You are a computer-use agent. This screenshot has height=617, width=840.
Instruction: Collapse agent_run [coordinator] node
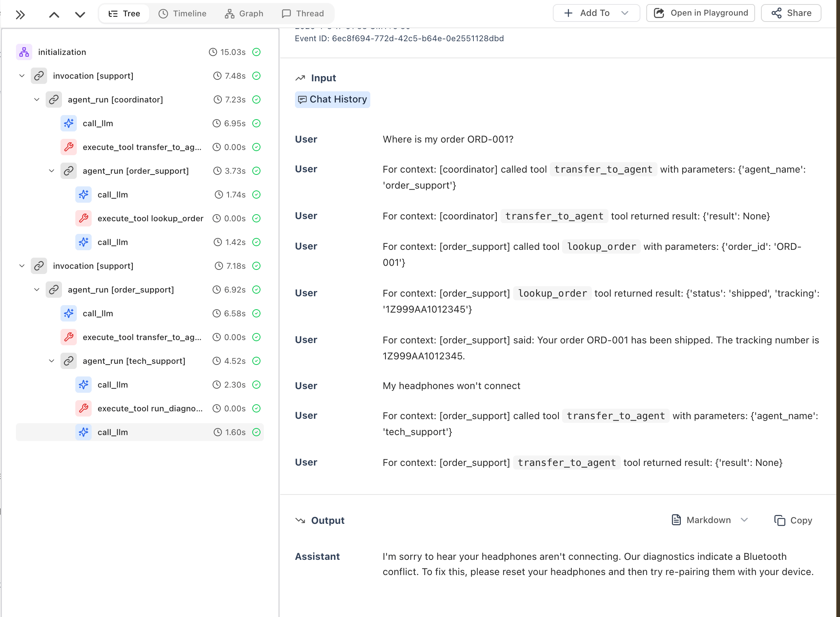click(x=37, y=100)
